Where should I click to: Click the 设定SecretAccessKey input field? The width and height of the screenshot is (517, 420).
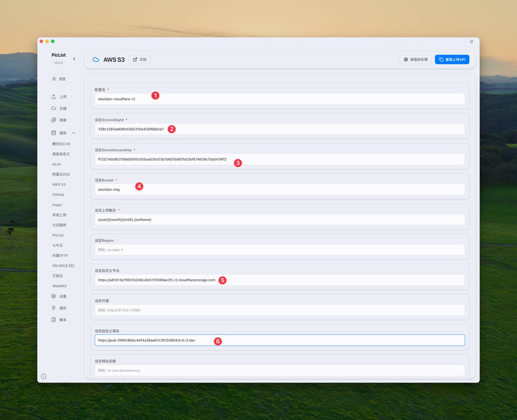tap(280, 159)
